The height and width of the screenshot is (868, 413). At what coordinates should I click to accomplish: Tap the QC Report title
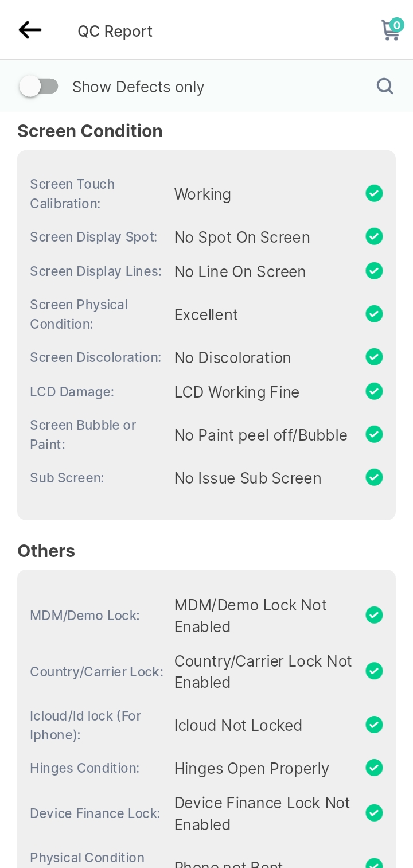[115, 31]
